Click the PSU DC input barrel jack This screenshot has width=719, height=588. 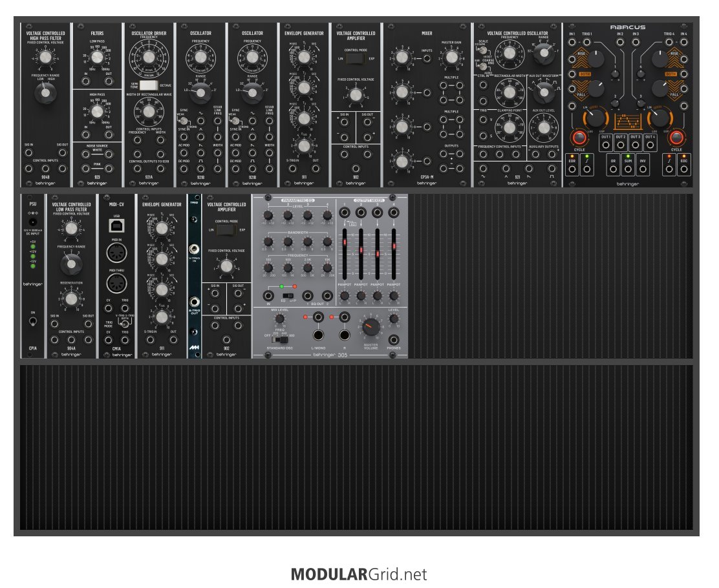[x=33, y=222]
